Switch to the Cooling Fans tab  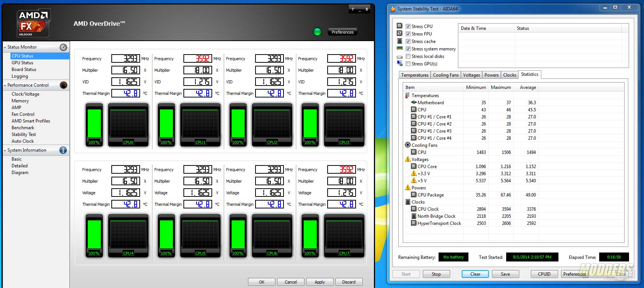pos(446,75)
